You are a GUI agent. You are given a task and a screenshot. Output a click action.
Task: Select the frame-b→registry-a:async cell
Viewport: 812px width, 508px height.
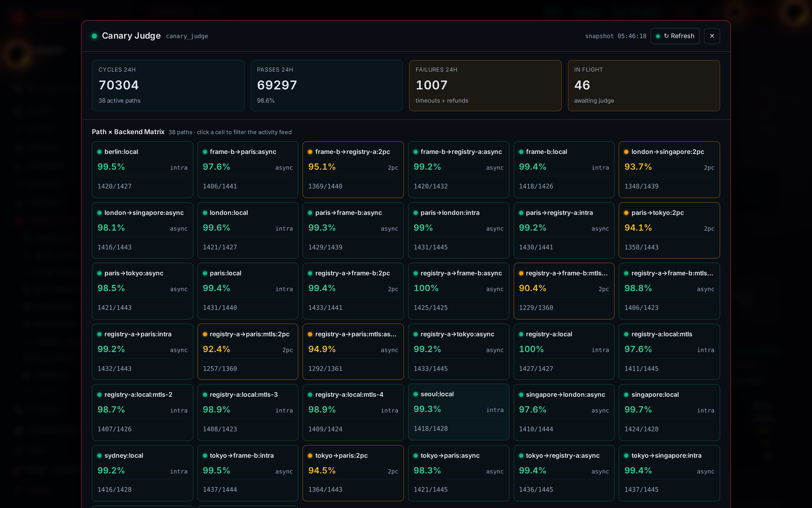pyautogui.click(x=459, y=170)
